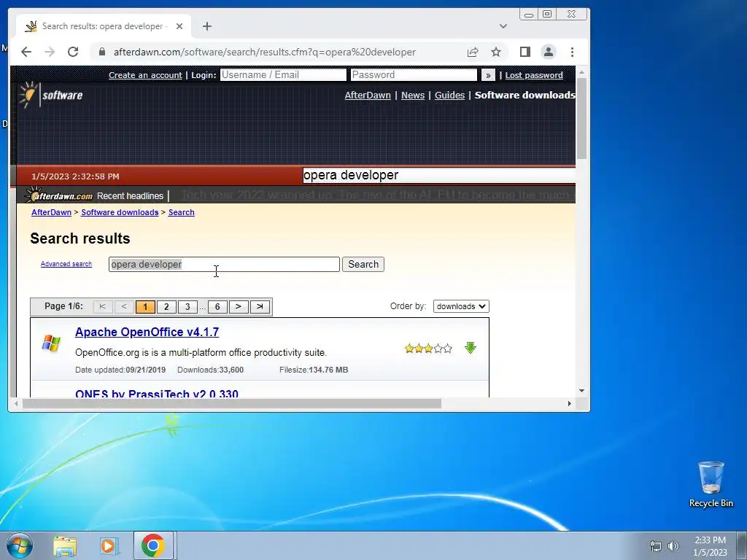747x560 pixels.
Task: Open ONES by PrassiTech result link
Action: 157,393
